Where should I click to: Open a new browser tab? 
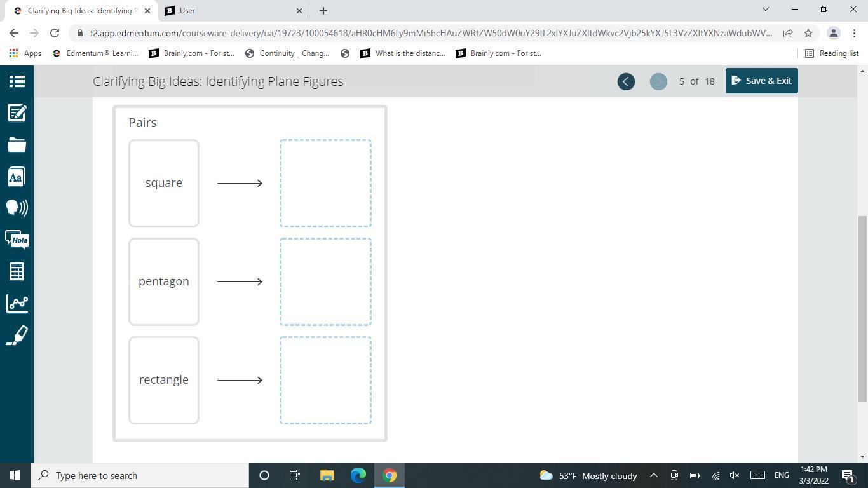(323, 11)
